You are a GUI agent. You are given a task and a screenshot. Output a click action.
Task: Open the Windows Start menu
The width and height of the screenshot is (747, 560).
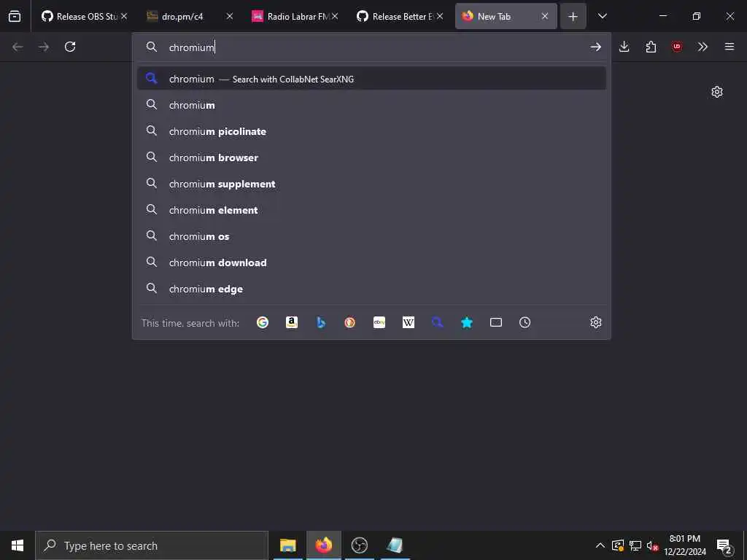[x=18, y=545]
